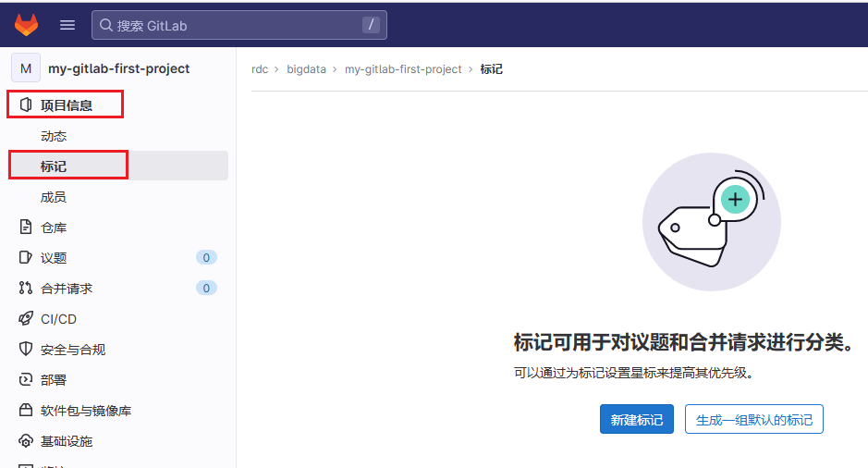868x468 pixels.
Task: Click the Deployments (部署) icon
Action: click(x=26, y=380)
